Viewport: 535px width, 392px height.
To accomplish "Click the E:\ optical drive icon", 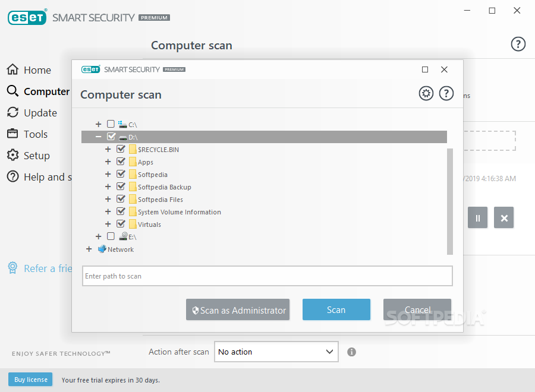I will pyautogui.click(x=123, y=236).
